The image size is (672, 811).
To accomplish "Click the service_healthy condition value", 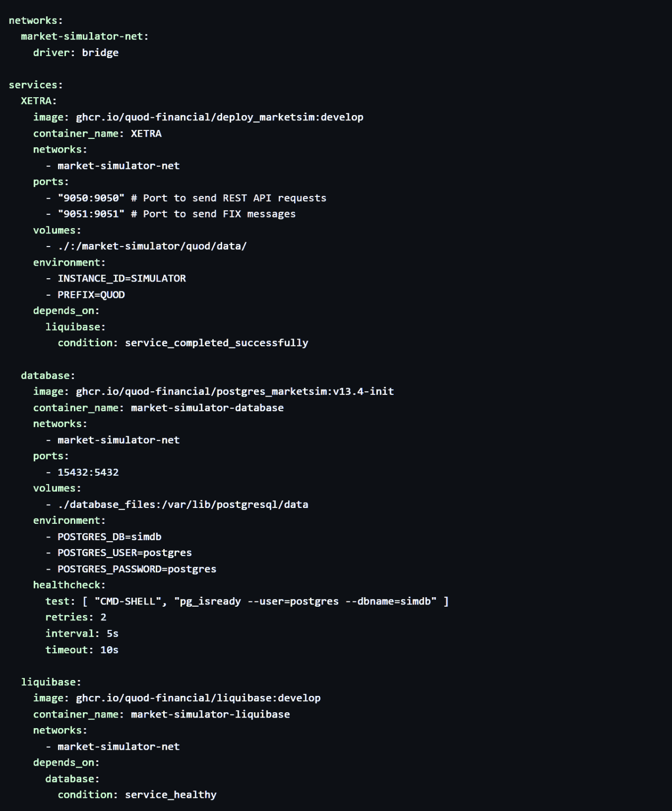I will coord(171,795).
